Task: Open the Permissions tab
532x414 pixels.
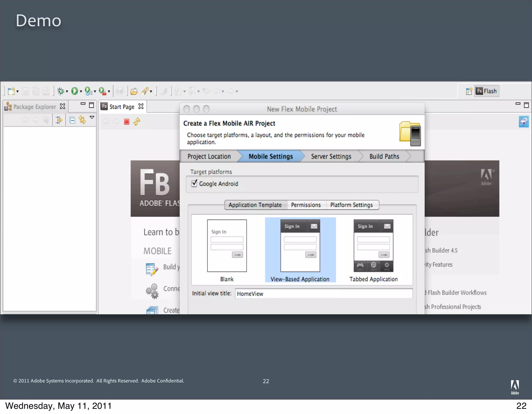Action: pyautogui.click(x=306, y=205)
